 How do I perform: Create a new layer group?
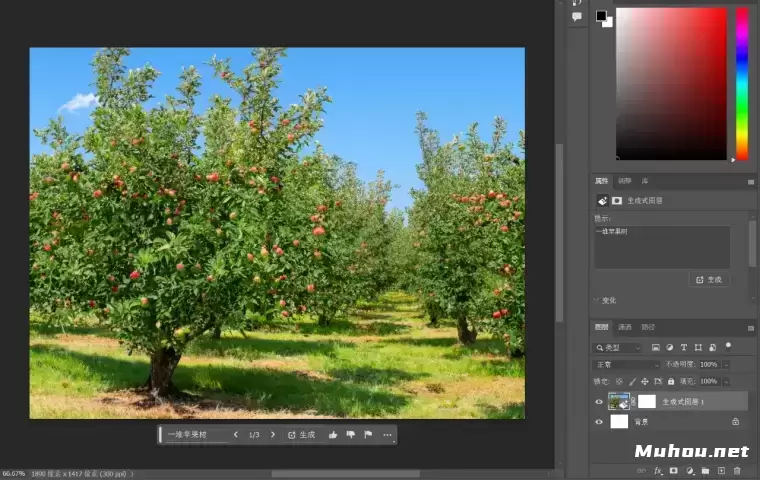pyautogui.click(x=705, y=471)
